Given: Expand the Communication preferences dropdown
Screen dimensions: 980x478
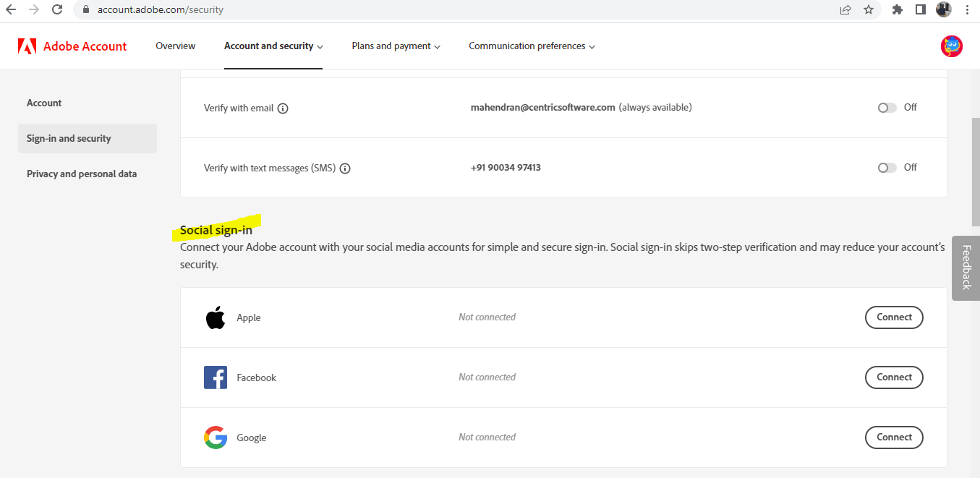Looking at the screenshot, I should [532, 46].
